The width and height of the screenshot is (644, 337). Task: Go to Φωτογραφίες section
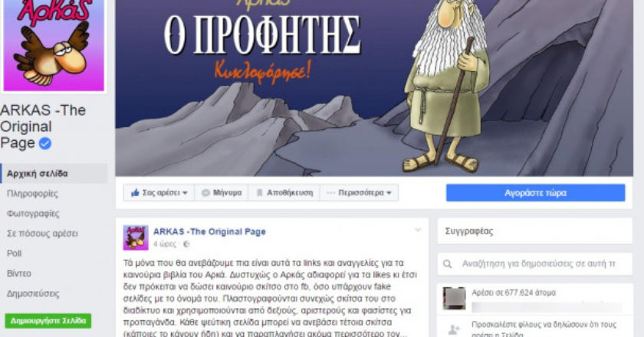point(33,214)
